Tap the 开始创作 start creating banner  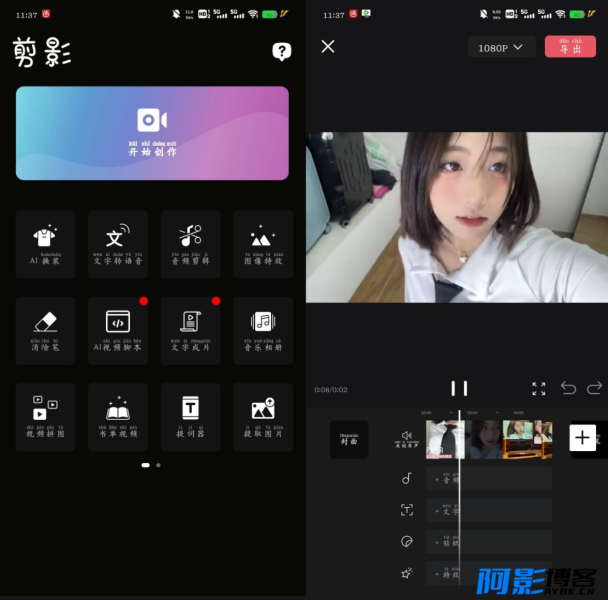(152, 132)
